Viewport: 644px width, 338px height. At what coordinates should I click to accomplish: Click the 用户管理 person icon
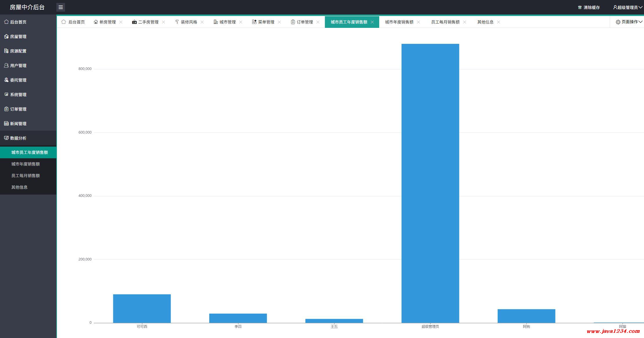pos(6,65)
